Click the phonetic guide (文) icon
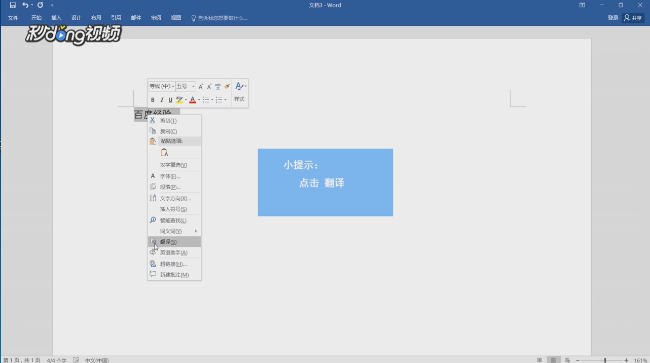This screenshot has width=650, height=363. (x=218, y=86)
